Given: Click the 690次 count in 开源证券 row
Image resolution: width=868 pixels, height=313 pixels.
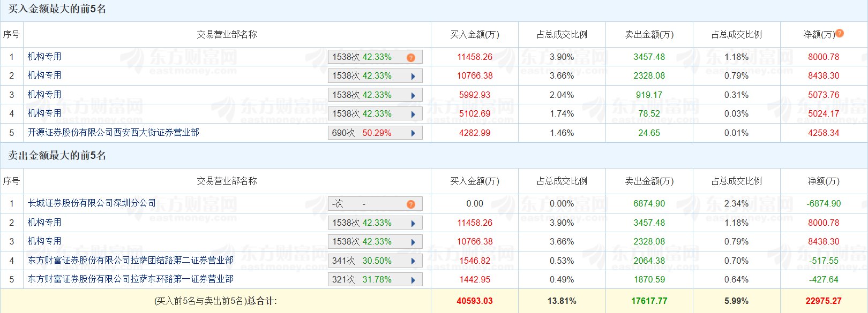Looking at the screenshot, I should click(x=343, y=133).
